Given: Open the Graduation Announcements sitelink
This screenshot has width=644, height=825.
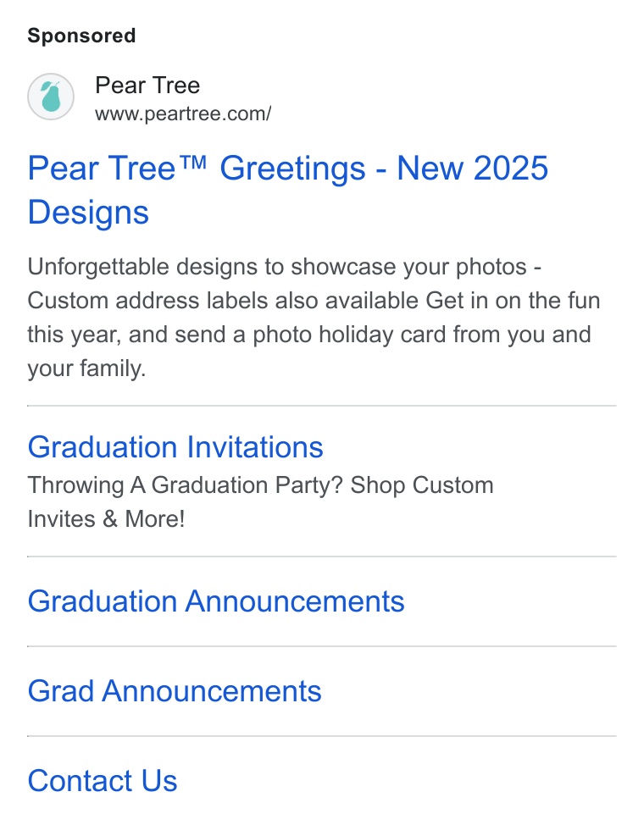Looking at the screenshot, I should coord(216,601).
